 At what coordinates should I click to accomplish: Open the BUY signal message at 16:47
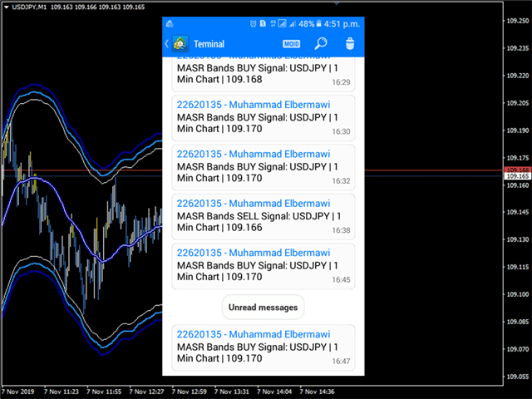tap(264, 347)
